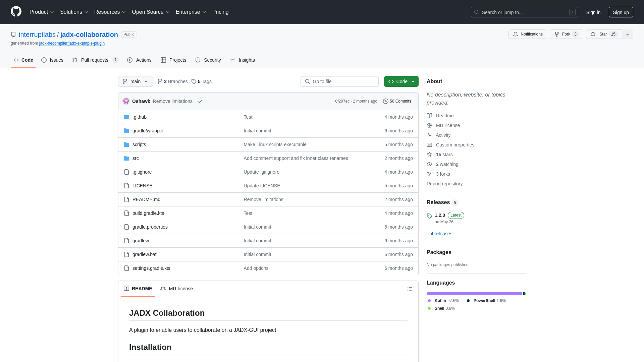Click the scripts folder icon
This screenshot has height=362, width=644.
pyautogui.click(x=126, y=144)
